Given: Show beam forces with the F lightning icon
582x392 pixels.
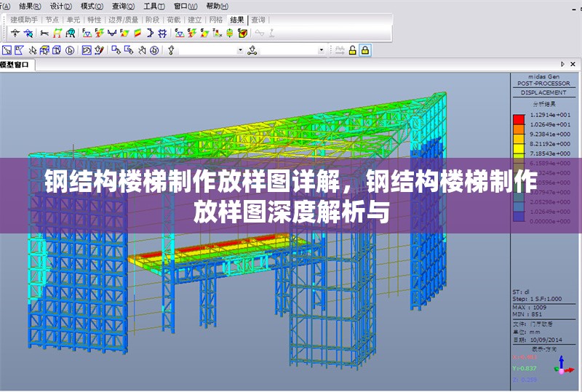Looking at the screenshot, I should coord(99,33).
